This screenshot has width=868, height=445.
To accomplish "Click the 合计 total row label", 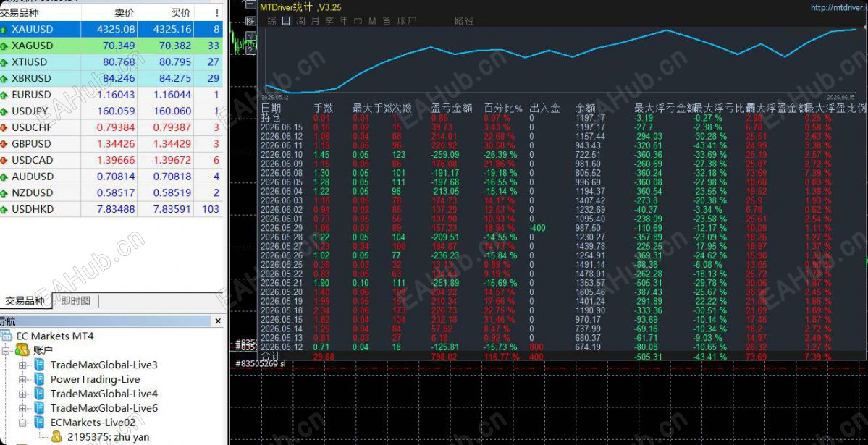I will (271, 357).
